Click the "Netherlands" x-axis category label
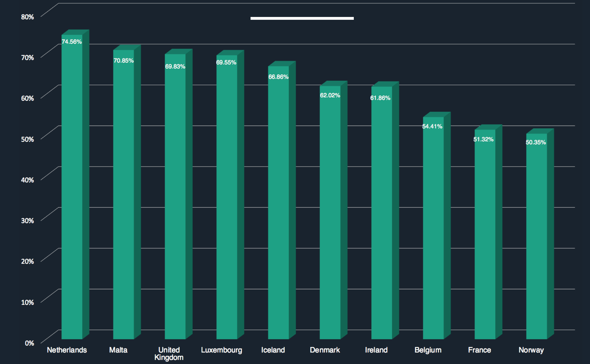The width and height of the screenshot is (590, 364). click(67, 350)
